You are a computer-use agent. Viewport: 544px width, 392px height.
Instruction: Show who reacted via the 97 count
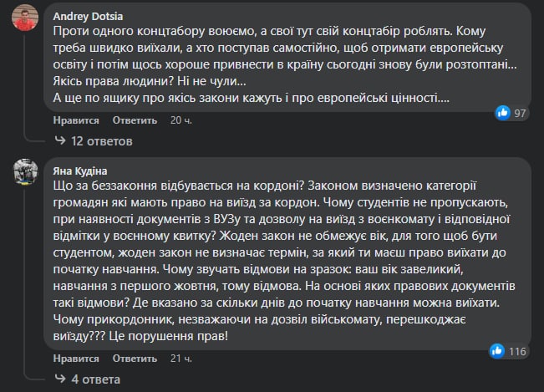click(521, 113)
